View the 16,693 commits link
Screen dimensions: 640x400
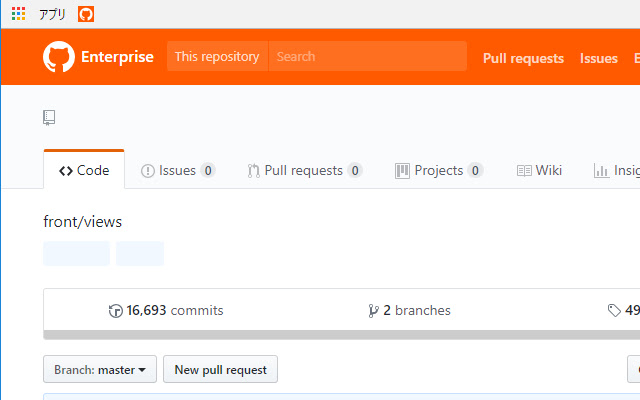point(175,311)
